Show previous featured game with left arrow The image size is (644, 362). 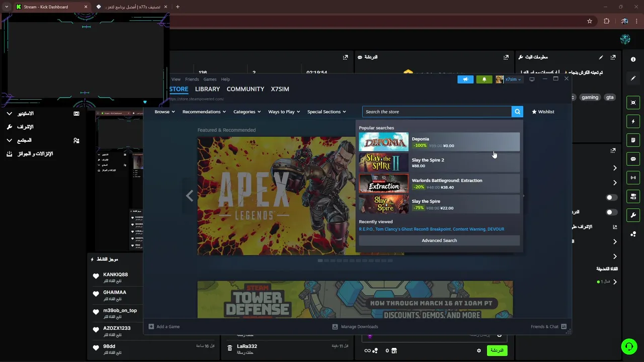(189, 196)
